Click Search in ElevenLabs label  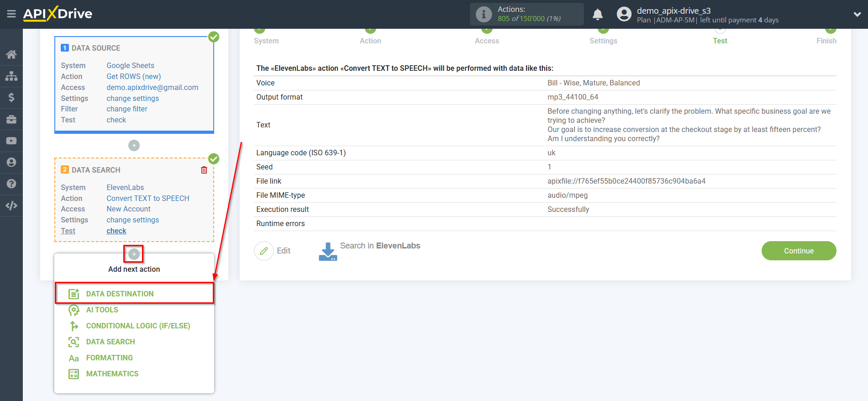point(380,246)
